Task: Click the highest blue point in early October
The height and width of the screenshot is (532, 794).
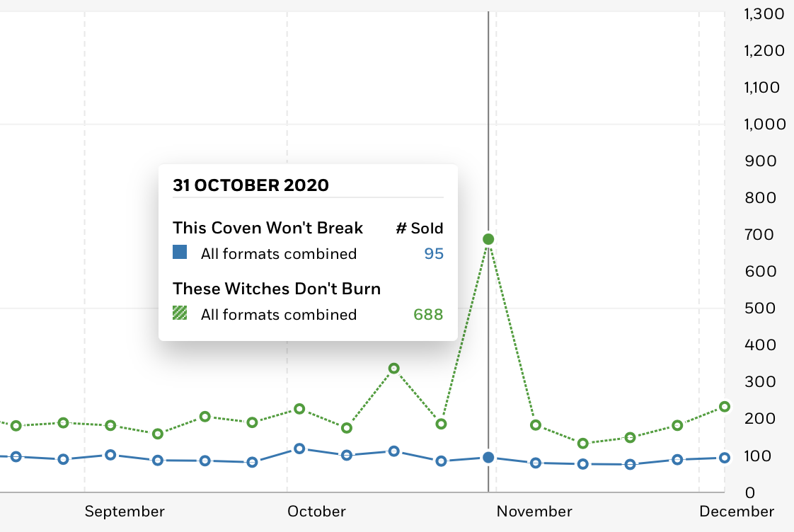Action: pyautogui.click(x=299, y=449)
